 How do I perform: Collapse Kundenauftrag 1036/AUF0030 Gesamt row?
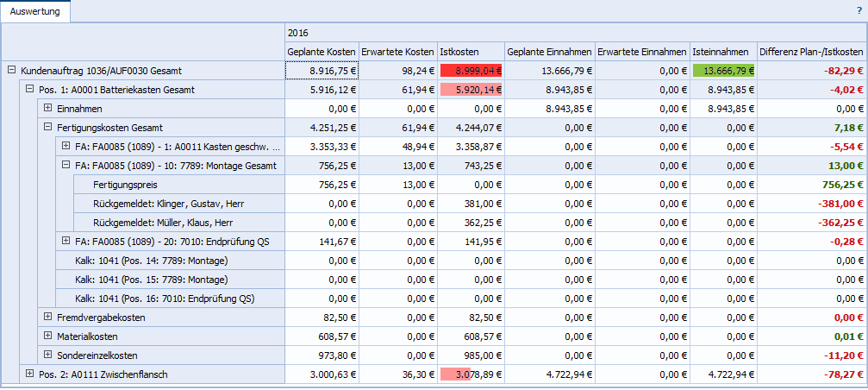coord(10,71)
